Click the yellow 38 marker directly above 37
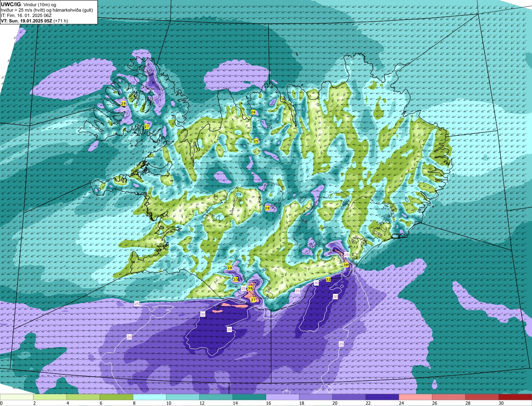The height and width of the screenshot is (406, 532). coord(250,288)
